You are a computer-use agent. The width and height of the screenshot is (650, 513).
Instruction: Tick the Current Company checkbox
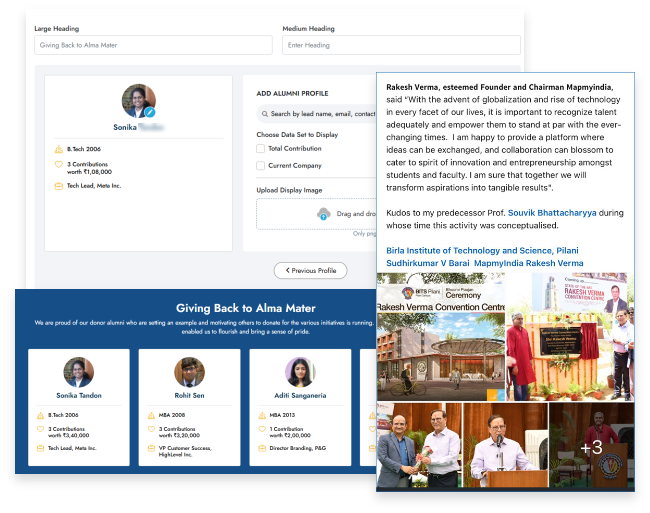[261, 165]
